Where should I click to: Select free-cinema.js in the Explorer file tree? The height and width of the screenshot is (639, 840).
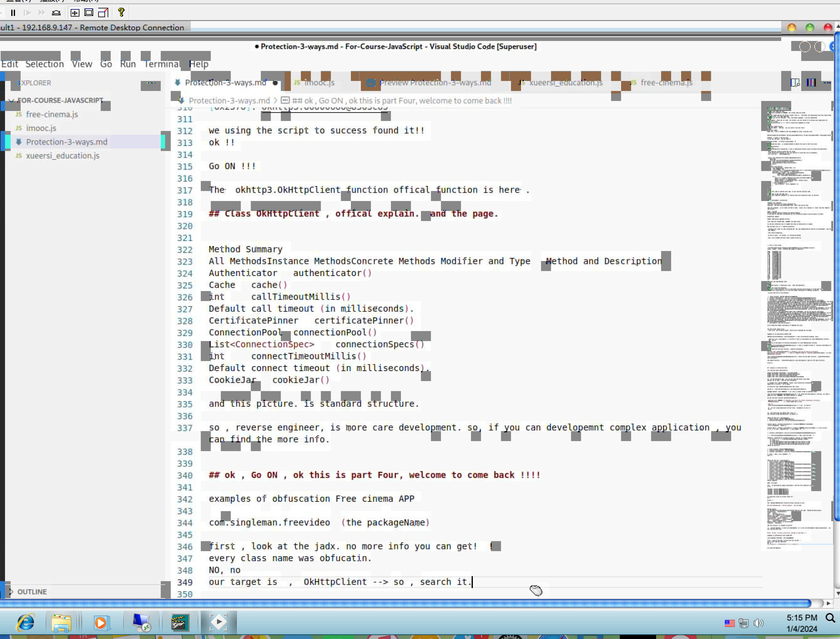coord(52,114)
